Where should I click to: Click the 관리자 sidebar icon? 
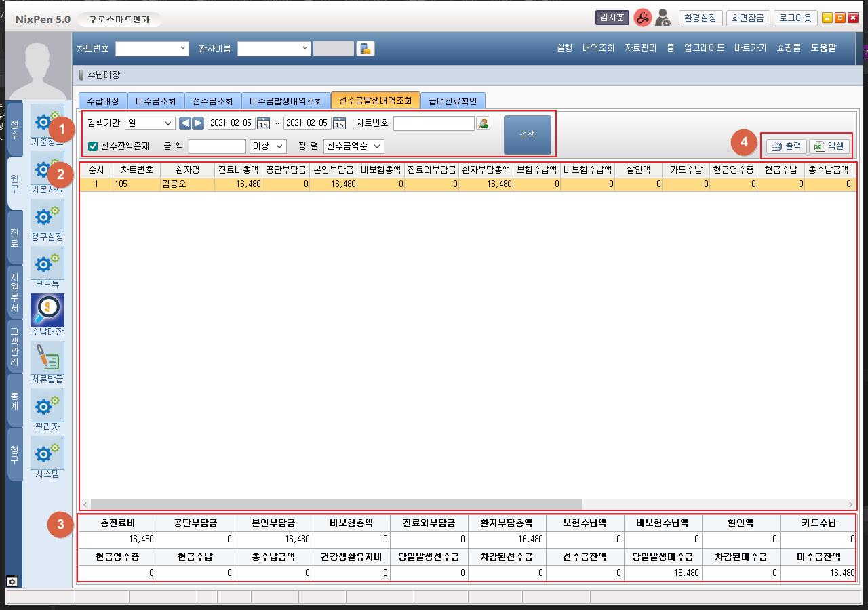click(47, 406)
